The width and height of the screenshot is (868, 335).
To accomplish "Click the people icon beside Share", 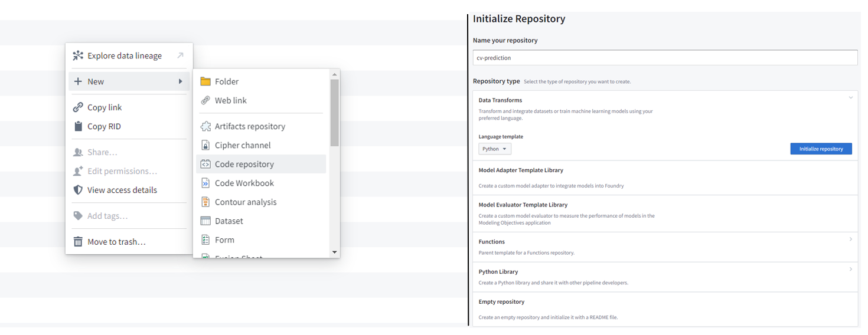I will (x=78, y=152).
